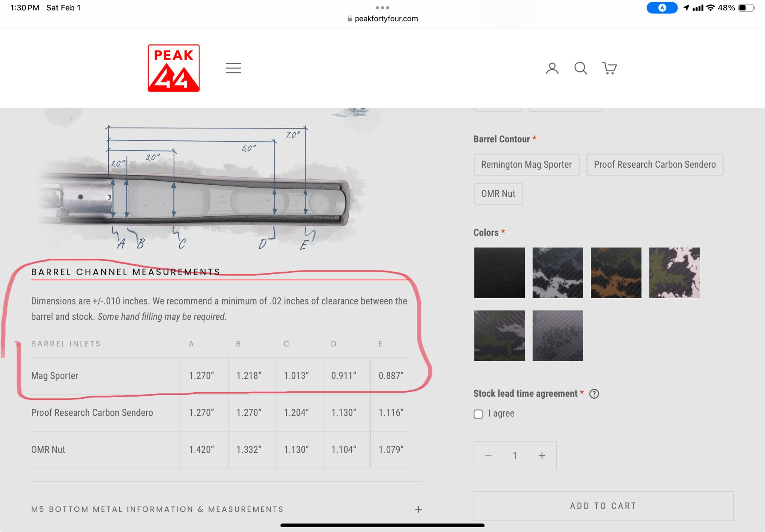
Task: Tap the peakfortyfour.com address bar
Action: [x=382, y=19]
